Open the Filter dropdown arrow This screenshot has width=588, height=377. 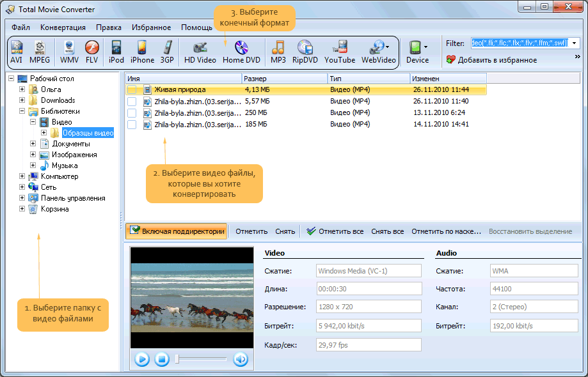pyautogui.click(x=574, y=43)
